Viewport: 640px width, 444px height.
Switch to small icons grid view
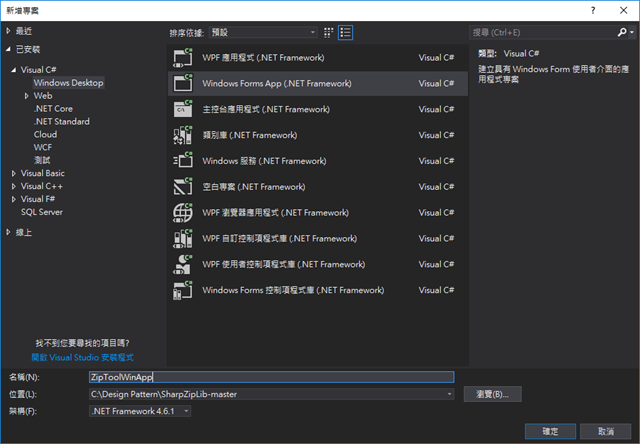tap(329, 33)
